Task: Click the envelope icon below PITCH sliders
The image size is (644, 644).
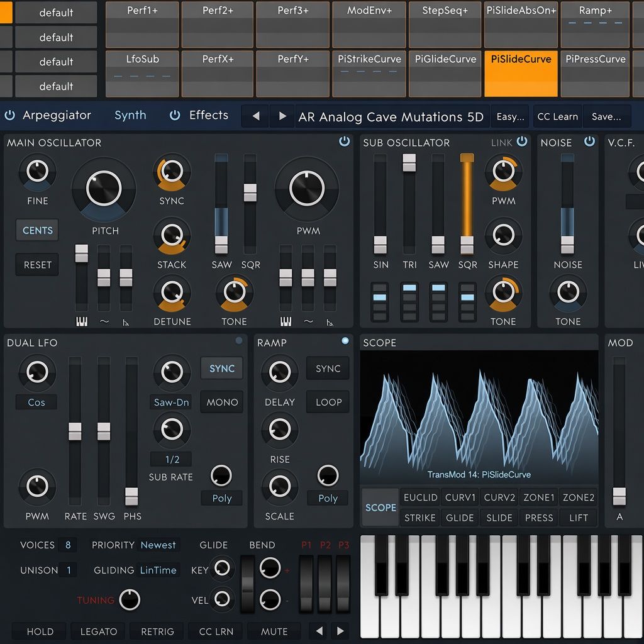Action: pos(126,323)
